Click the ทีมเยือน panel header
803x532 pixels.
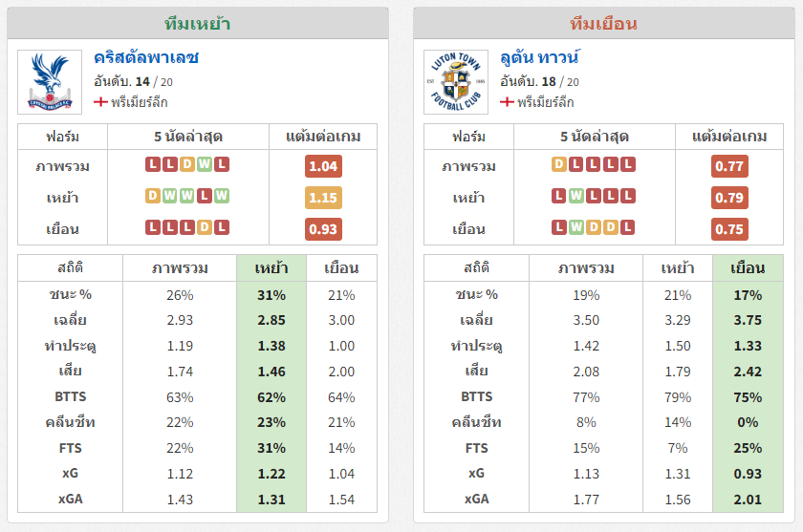(x=604, y=24)
